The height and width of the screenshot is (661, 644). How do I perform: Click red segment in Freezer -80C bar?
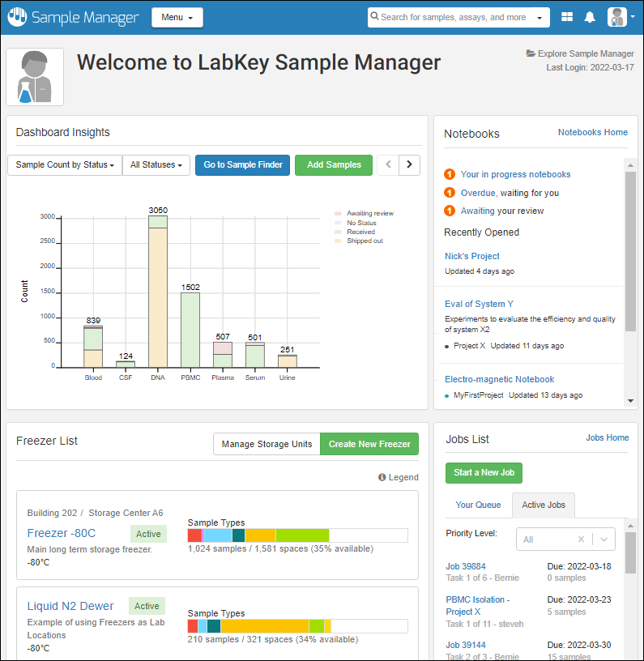coord(194,535)
